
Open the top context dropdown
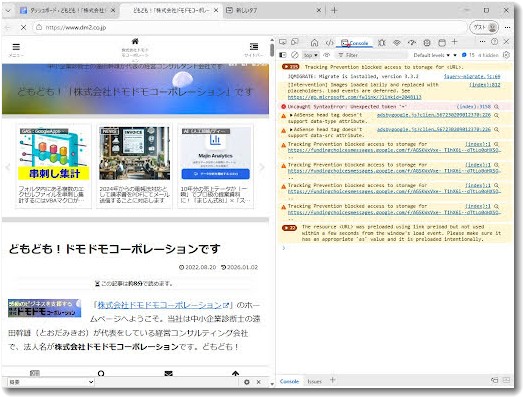[311, 55]
